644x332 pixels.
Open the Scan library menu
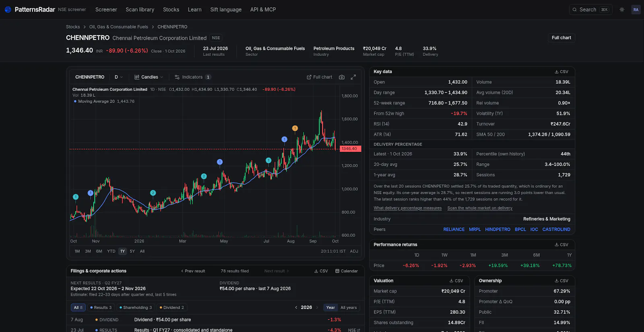pos(140,10)
